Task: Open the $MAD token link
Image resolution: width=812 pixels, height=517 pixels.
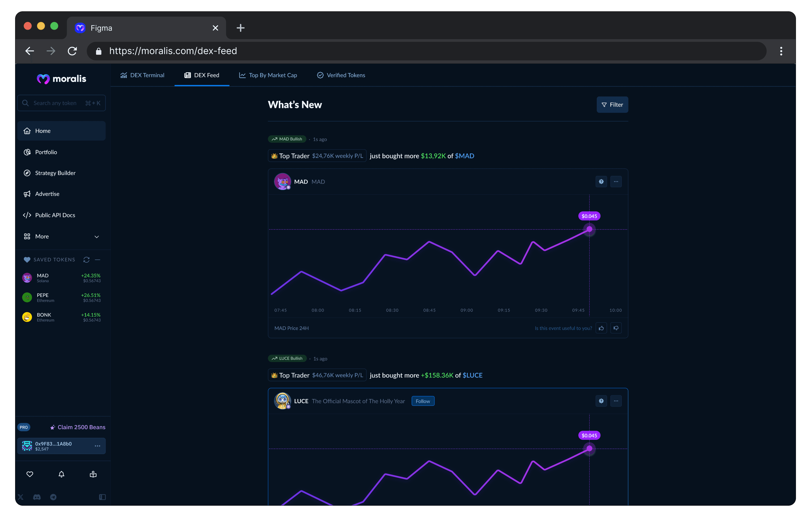Action: [x=464, y=156]
